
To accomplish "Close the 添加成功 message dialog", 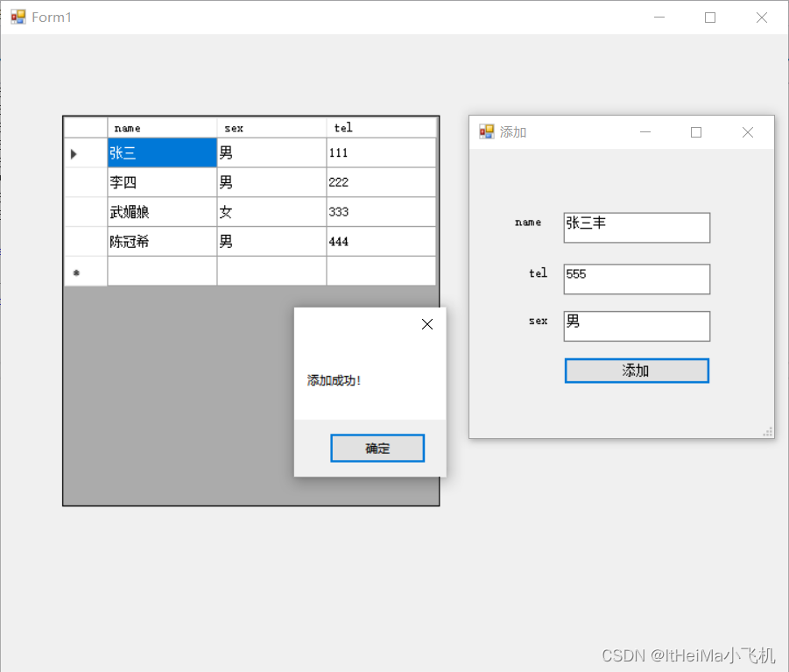I will pos(427,324).
